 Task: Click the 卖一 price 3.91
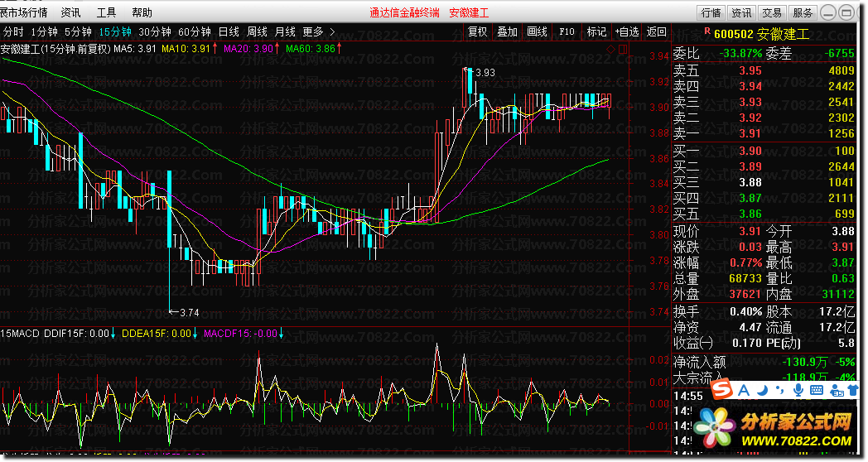pos(750,133)
